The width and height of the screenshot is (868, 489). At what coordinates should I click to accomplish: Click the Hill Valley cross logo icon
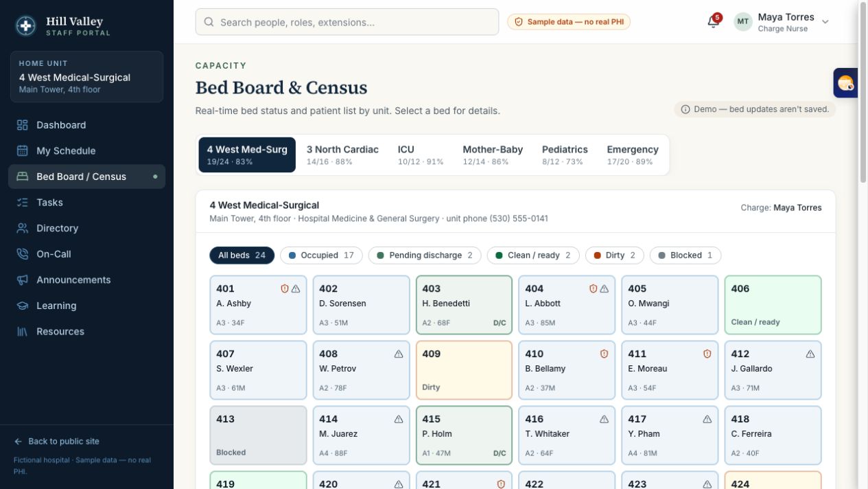click(26, 26)
